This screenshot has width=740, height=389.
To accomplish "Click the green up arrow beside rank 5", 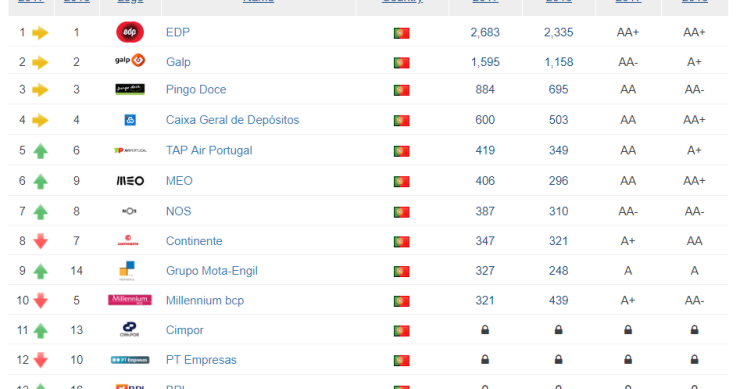I will [x=41, y=151].
